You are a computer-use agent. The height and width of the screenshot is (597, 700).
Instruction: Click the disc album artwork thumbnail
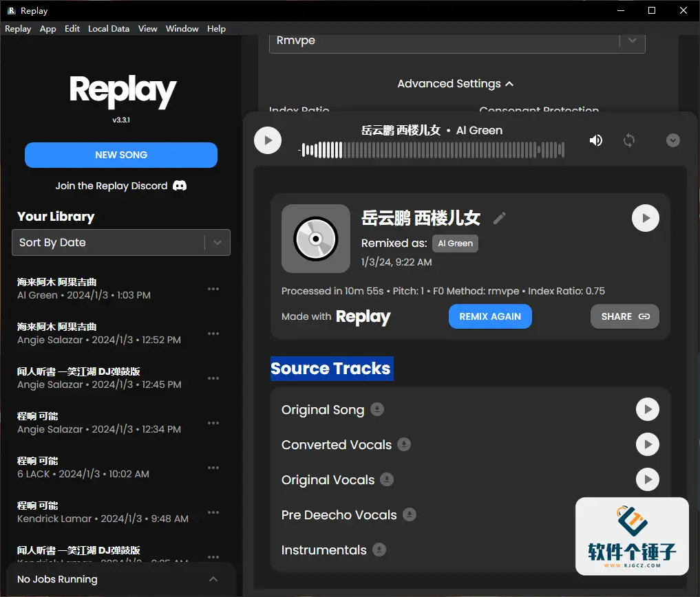click(316, 239)
